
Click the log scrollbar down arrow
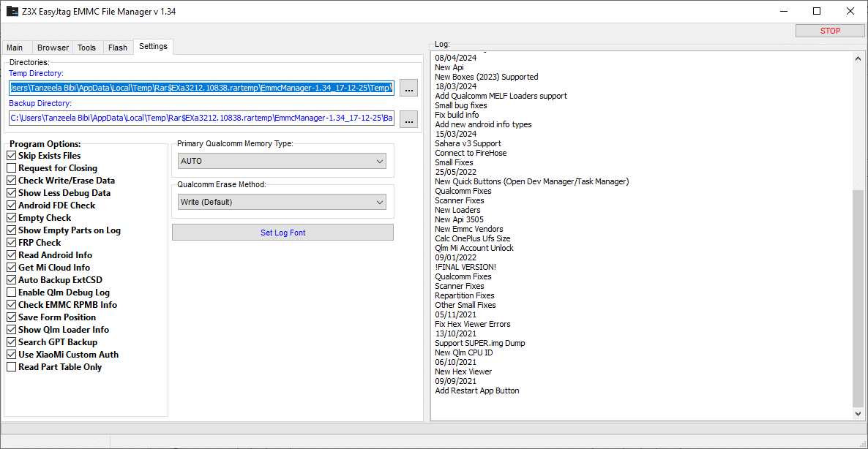(x=858, y=414)
